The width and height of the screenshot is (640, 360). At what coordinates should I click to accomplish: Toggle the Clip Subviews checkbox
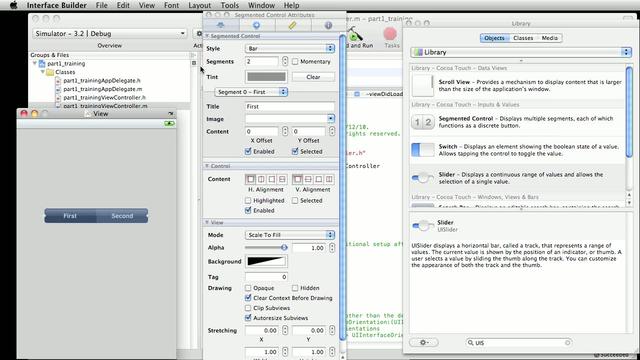click(248, 308)
